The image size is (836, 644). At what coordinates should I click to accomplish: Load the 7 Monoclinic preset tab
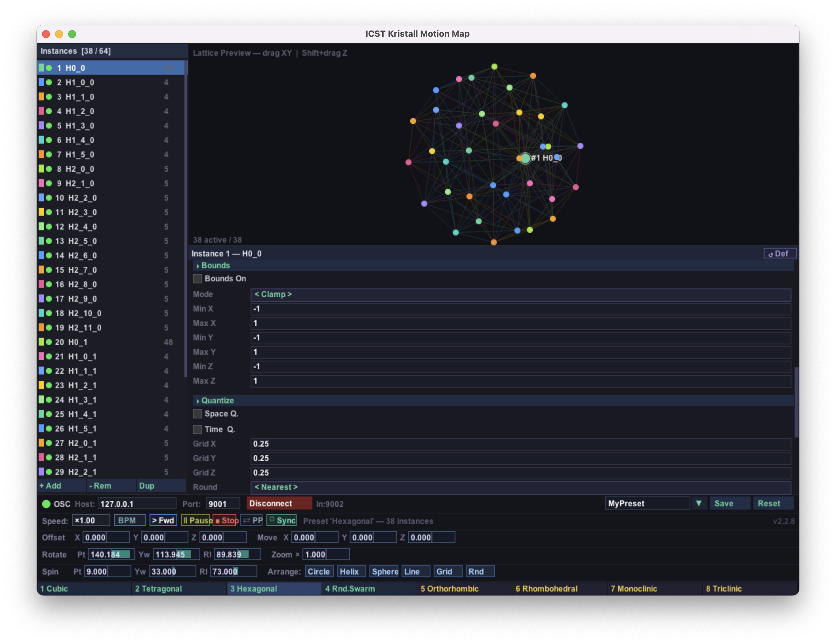[x=655, y=589]
